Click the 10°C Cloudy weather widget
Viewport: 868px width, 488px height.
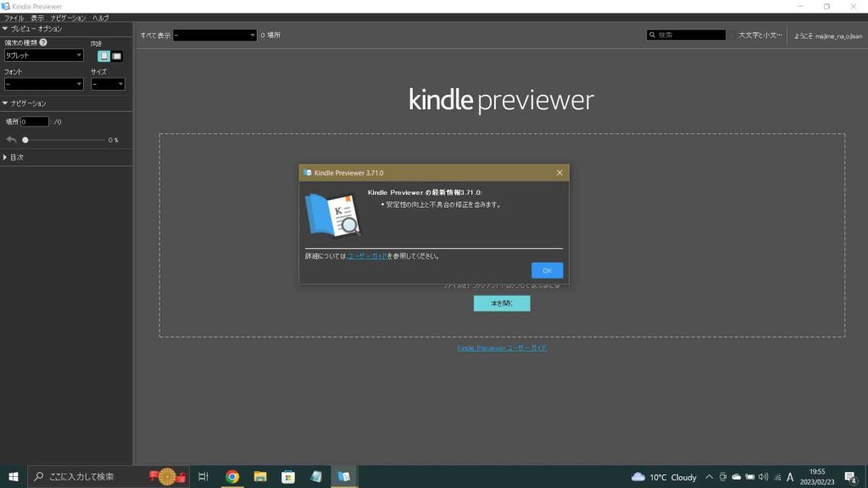[x=664, y=477]
